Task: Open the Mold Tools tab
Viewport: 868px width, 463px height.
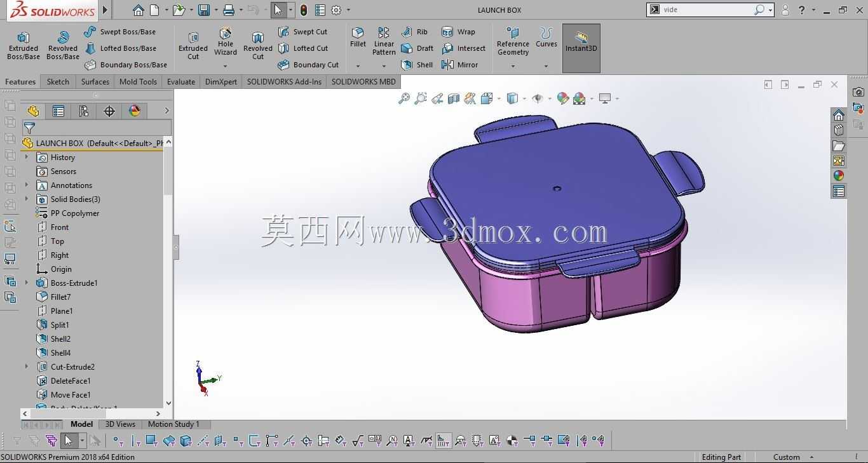Action: click(138, 82)
